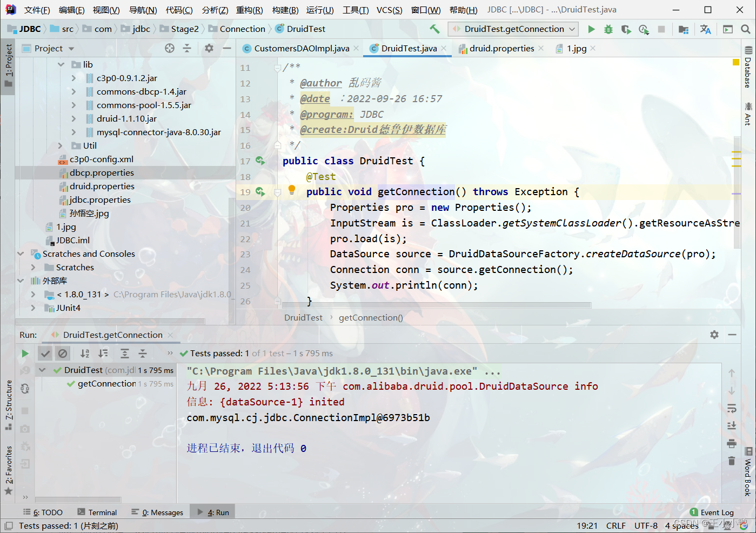Image resolution: width=756 pixels, height=533 pixels.
Task: Click Scroll to End icon in console
Action: (x=732, y=425)
